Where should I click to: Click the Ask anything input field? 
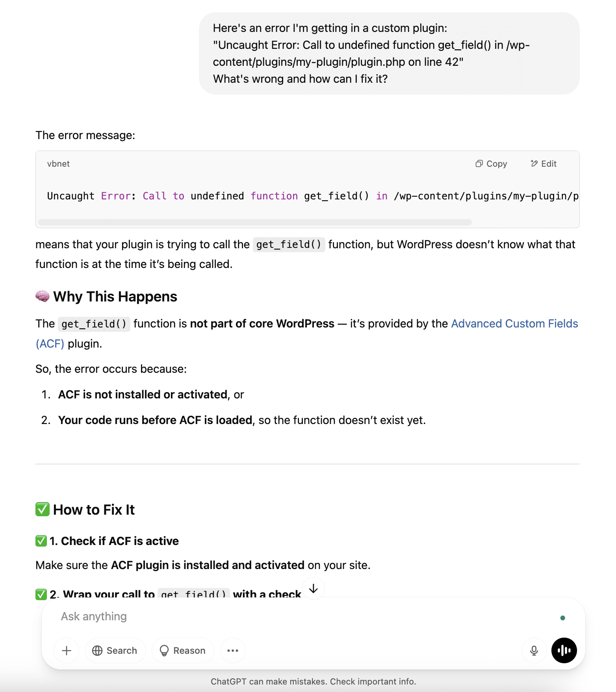(x=276, y=616)
